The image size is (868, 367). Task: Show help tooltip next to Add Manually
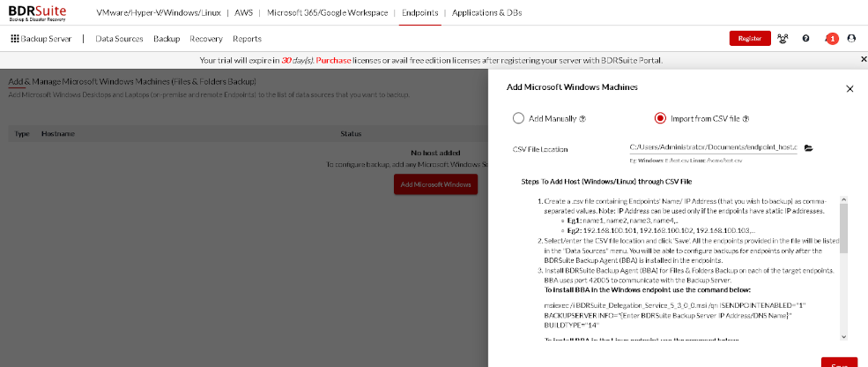click(582, 118)
